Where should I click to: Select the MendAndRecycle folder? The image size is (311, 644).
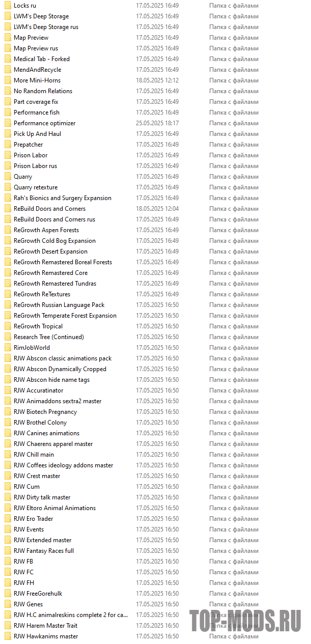coord(37,70)
